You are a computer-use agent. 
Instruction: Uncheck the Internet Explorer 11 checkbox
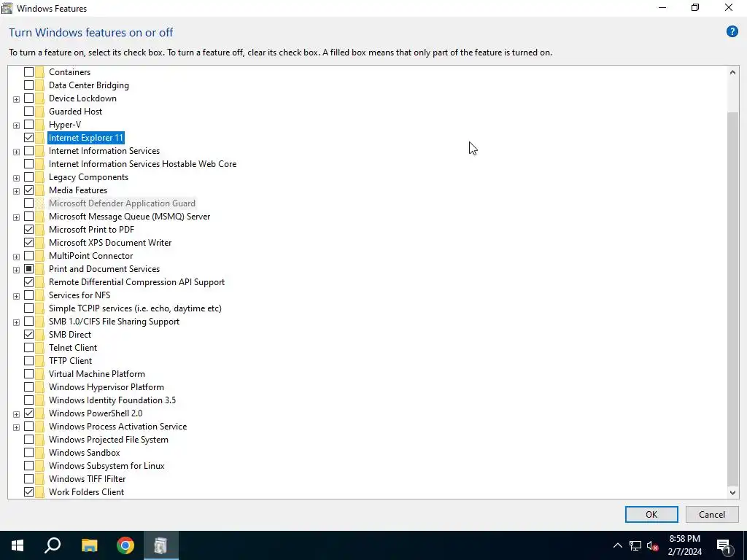click(28, 138)
